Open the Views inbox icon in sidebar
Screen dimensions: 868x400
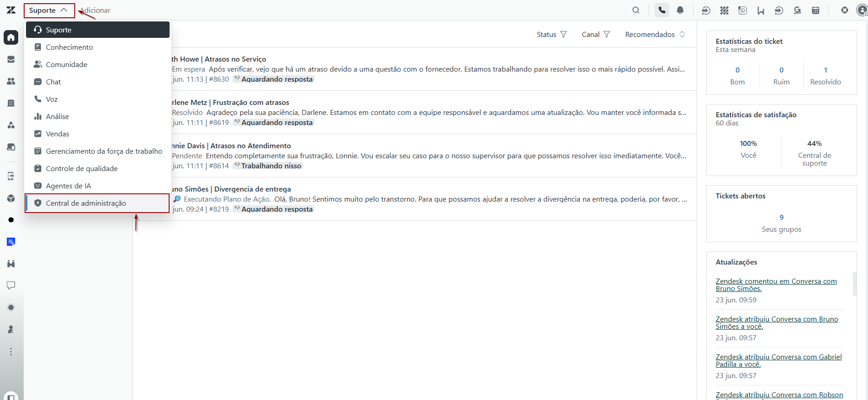tap(11, 59)
